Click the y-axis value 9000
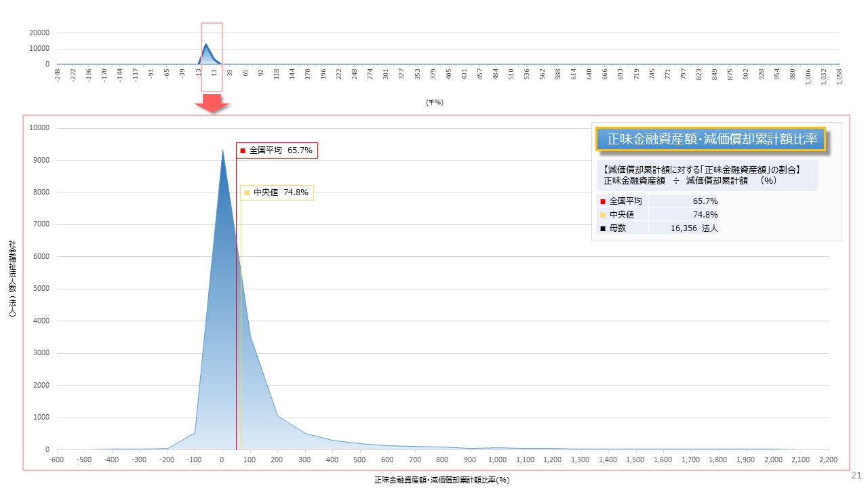This screenshot has width=868, height=488. (x=41, y=161)
